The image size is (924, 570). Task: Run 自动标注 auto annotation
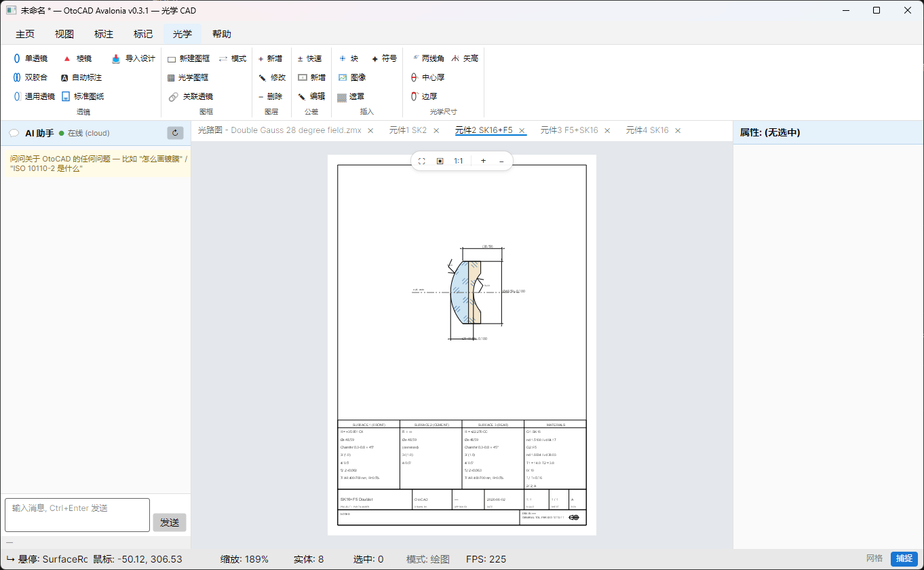[x=81, y=77]
